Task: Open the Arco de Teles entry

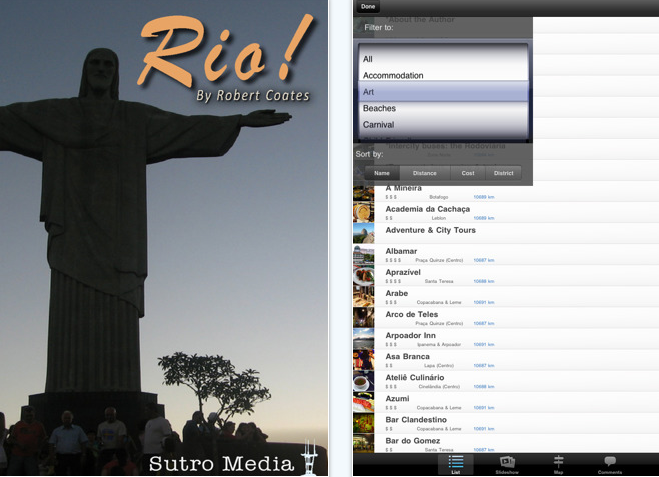Action: [x=506, y=318]
